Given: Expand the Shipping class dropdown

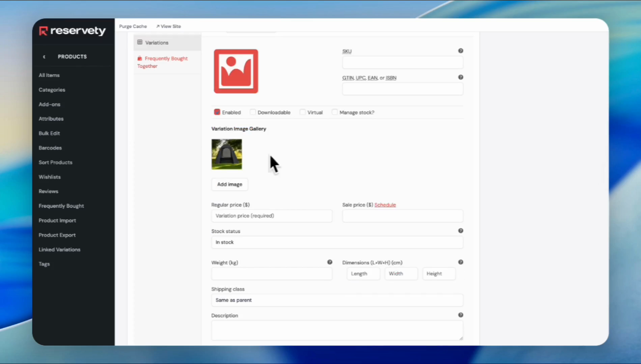Looking at the screenshot, I should tap(337, 300).
